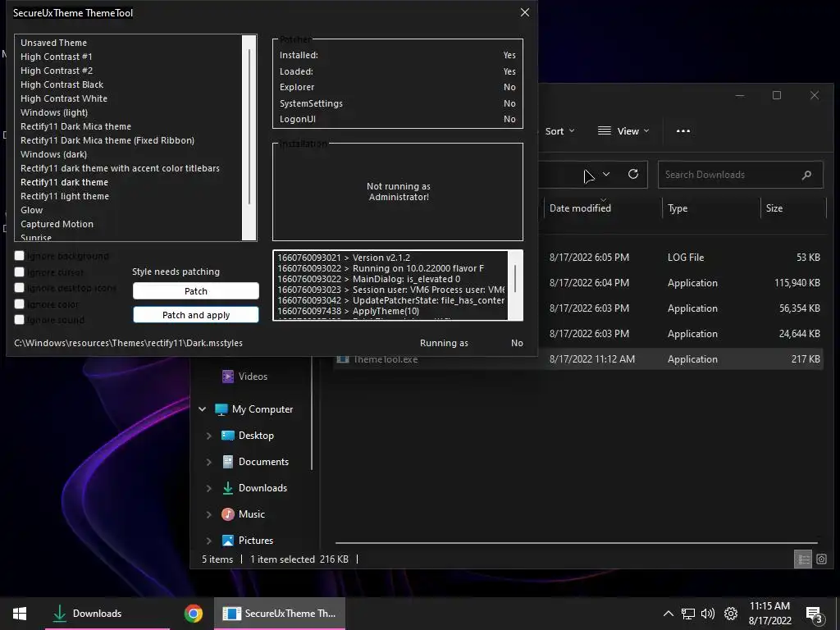Close the SecureUxTheme ThemeTool window
This screenshot has height=630, width=840.
tap(525, 12)
